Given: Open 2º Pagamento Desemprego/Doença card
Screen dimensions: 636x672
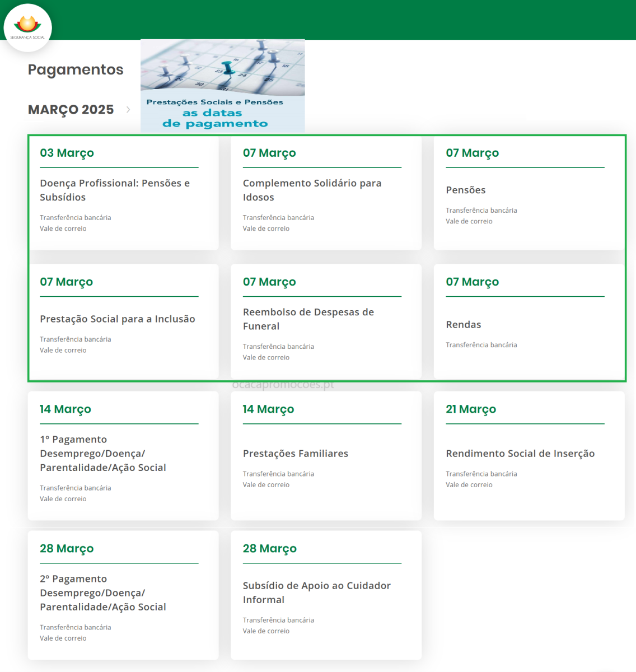Looking at the screenshot, I should 103,592.
